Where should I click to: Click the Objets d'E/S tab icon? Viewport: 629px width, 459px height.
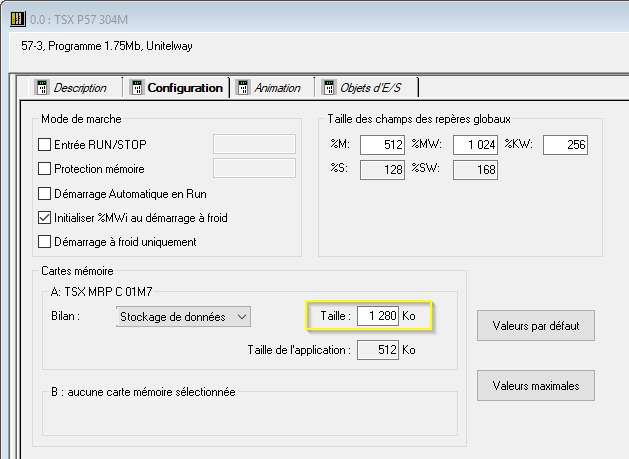coord(327,88)
